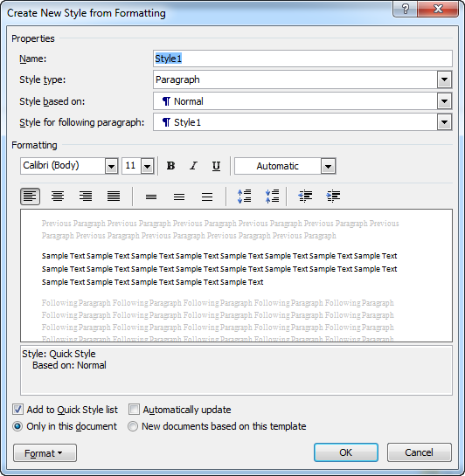Screen dimensions: 465x476
Task: Select Align Left paragraph icon
Action: click(x=30, y=197)
